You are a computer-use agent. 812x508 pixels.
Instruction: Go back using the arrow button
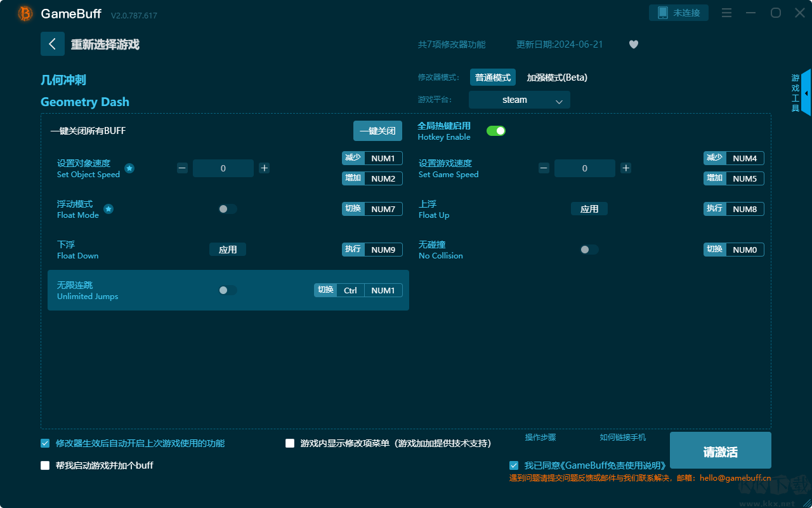(x=53, y=44)
